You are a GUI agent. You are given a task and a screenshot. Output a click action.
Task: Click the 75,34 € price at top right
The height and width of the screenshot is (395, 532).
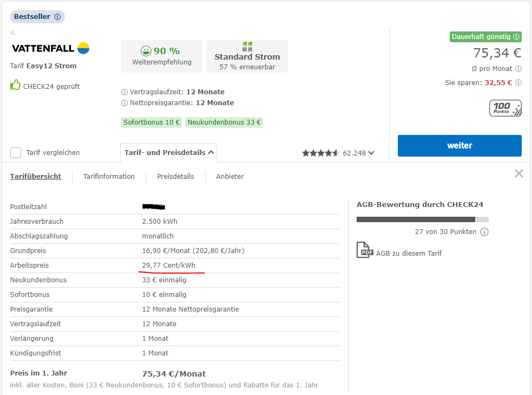(x=497, y=53)
